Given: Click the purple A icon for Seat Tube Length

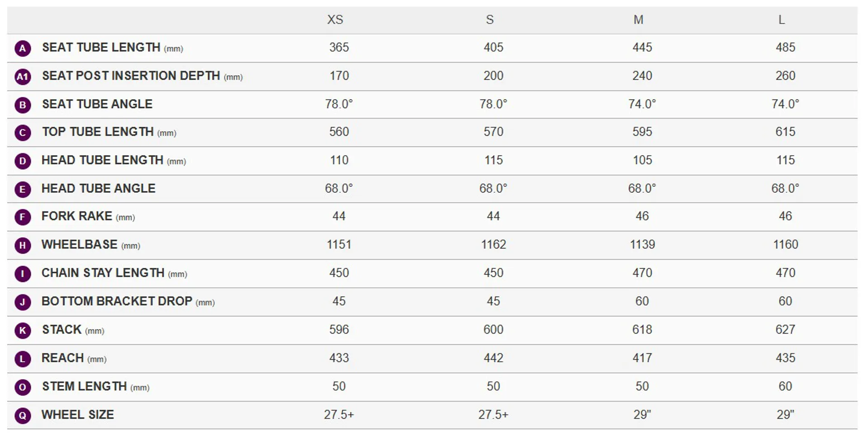Looking at the screenshot, I should [x=23, y=48].
